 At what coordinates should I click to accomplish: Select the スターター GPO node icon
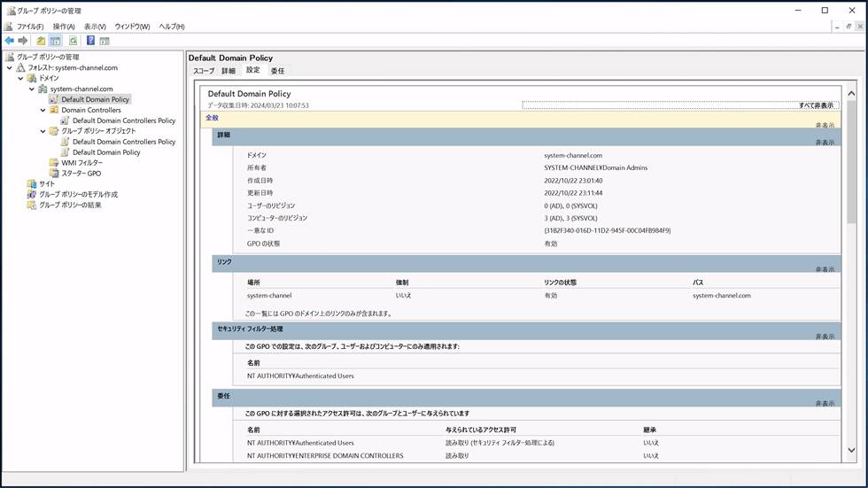pos(54,174)
